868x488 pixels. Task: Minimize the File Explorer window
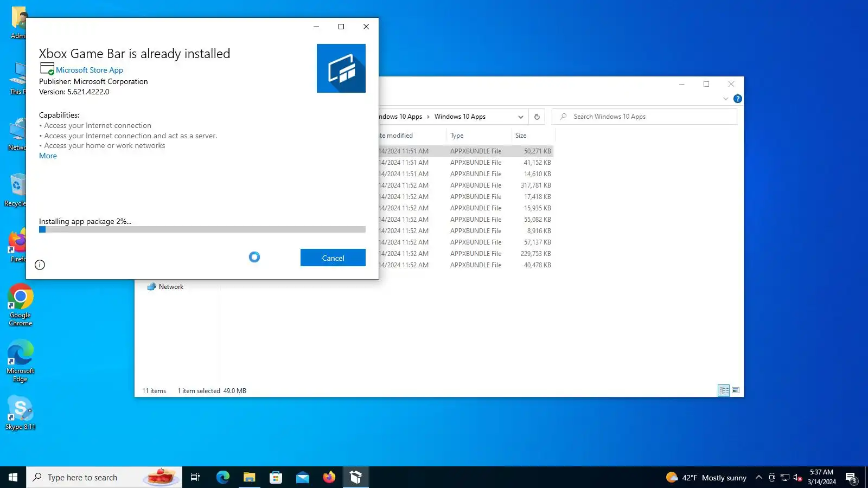pos(682,84)
